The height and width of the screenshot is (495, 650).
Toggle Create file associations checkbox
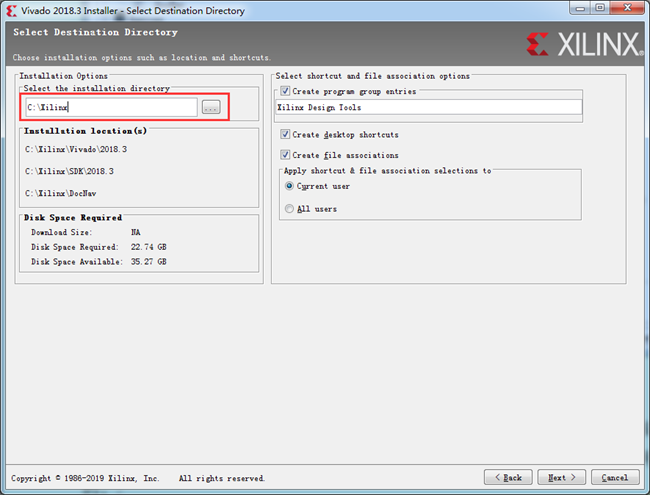[285, 155]
